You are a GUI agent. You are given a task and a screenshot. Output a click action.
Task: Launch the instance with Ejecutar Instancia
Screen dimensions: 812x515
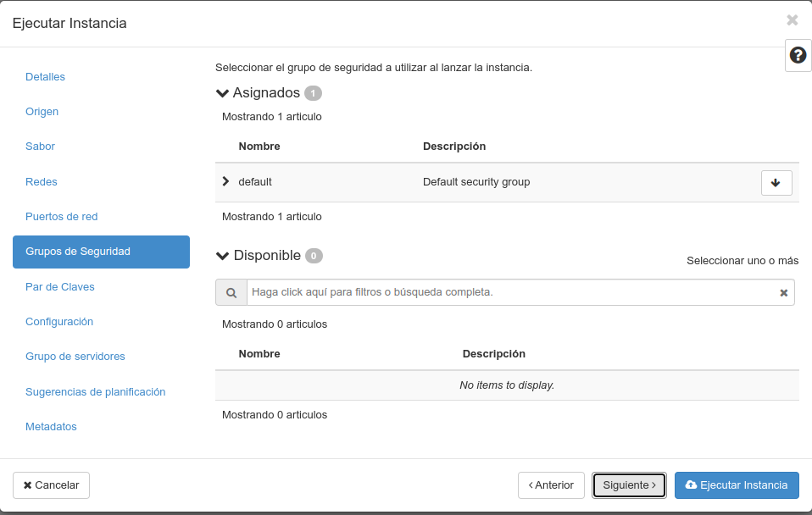[737, 485]
